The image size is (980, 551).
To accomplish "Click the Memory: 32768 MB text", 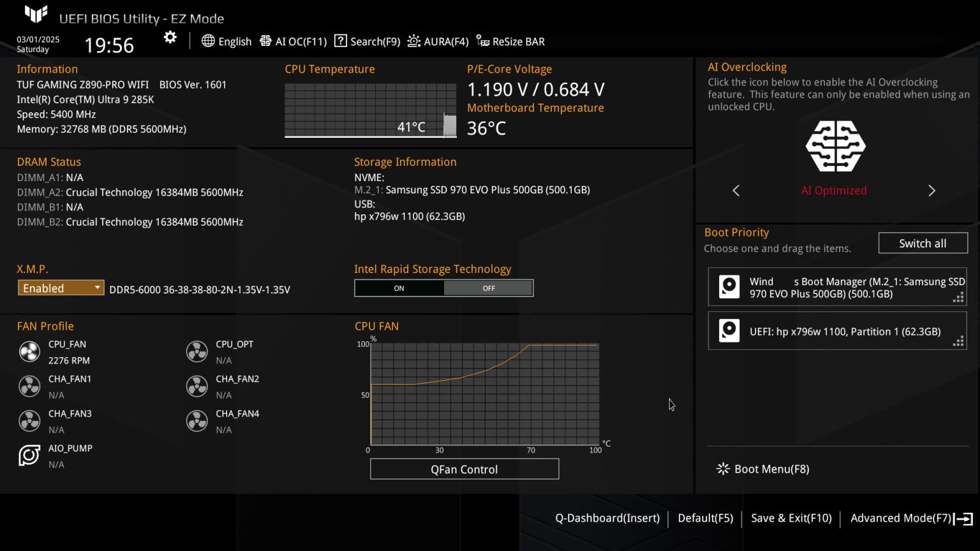I will pyautogui.click(x=101, y=129).
